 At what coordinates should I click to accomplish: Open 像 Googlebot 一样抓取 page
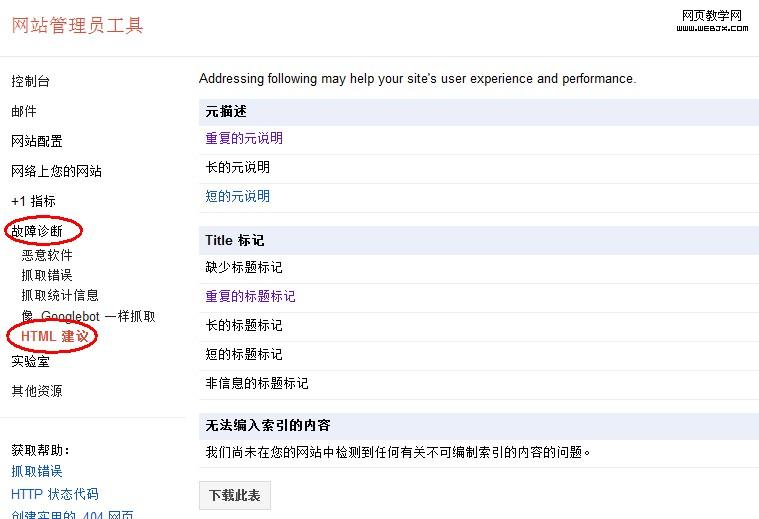(88, 316)
